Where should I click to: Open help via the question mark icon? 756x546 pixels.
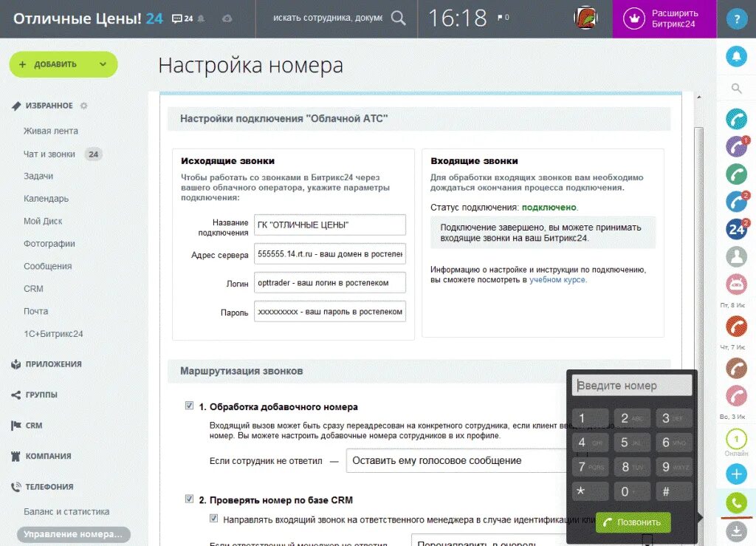(736, 18)
